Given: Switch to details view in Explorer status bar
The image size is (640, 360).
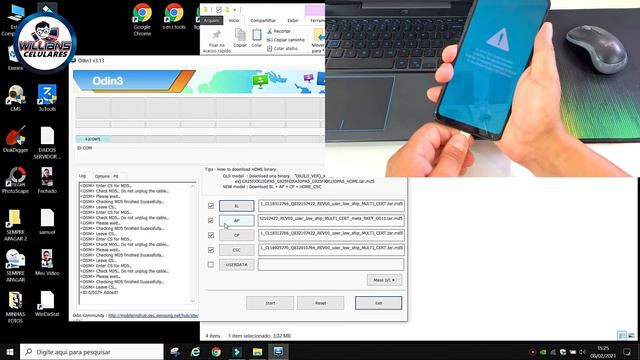Looking at the screenshot, I should pos(622,336).
